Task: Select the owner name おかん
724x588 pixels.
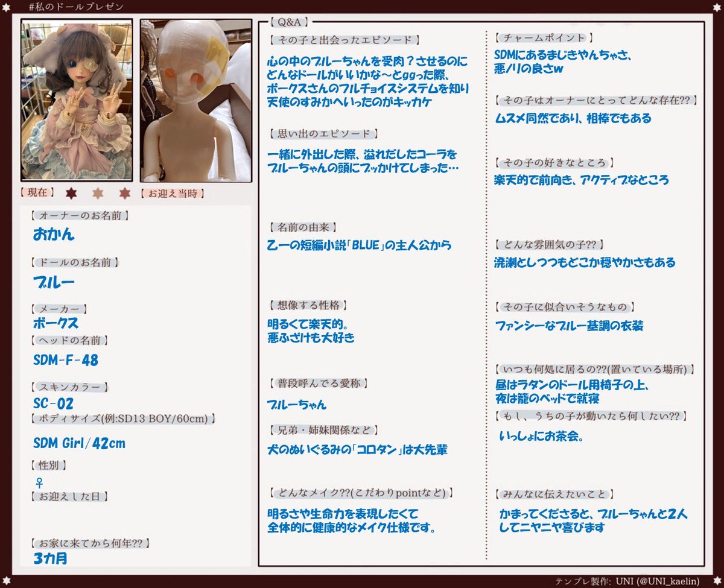Action: pos(54,235)
